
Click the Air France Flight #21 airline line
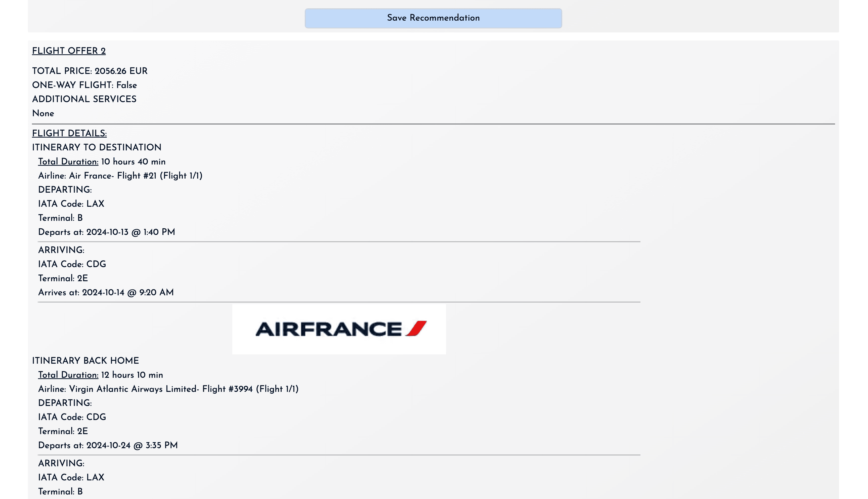tap(121, 176)
